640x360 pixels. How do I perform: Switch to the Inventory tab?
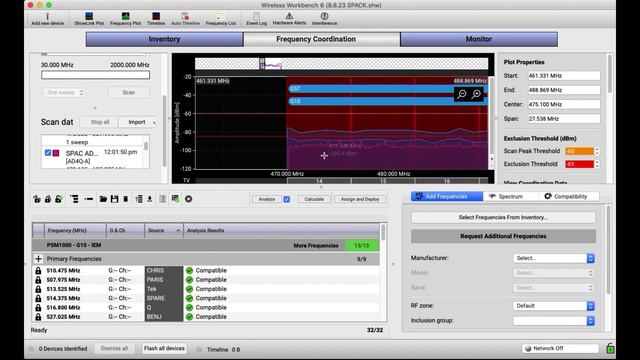(x=164, y=39)
